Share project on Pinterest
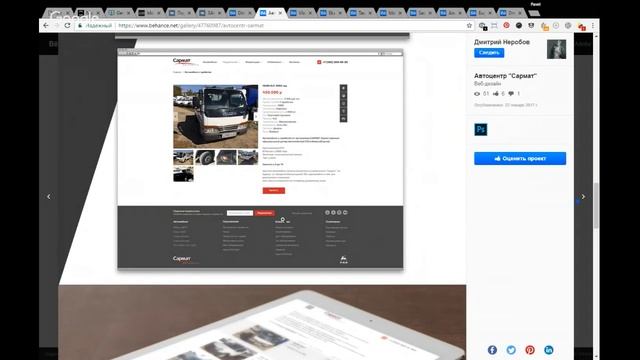The height and width of the screenshot is (360, 640). click(x=530, y=350)
